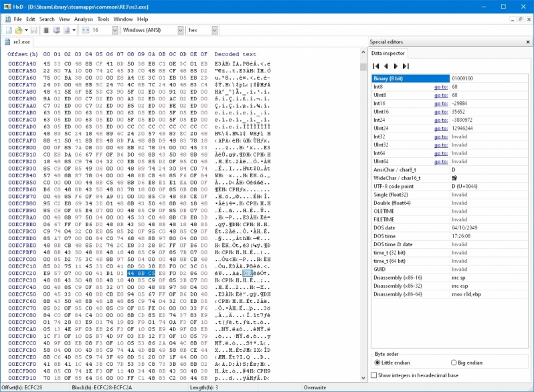Open the Window menu
Screen dimensions: 534x392
coord(123,19)
